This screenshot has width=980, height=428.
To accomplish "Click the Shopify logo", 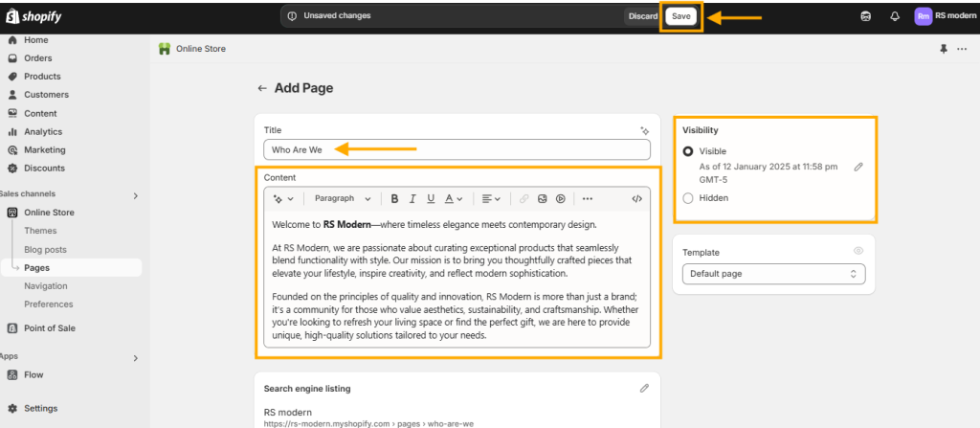I will [33, 17].
